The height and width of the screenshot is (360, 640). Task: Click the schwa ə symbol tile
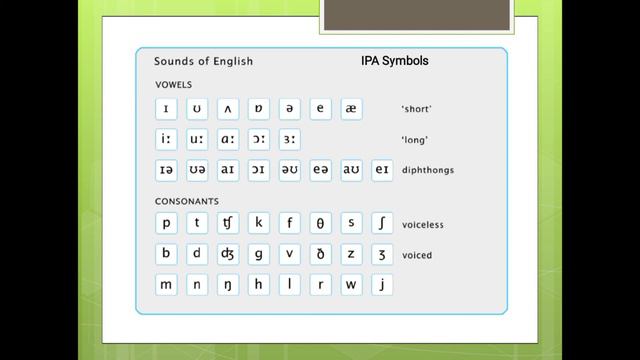pos(290,109)
